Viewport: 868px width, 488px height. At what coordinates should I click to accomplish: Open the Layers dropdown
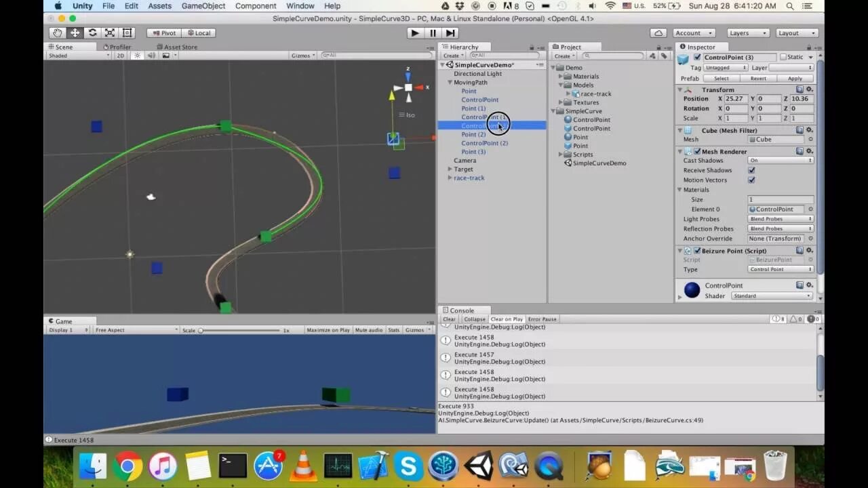748,33
